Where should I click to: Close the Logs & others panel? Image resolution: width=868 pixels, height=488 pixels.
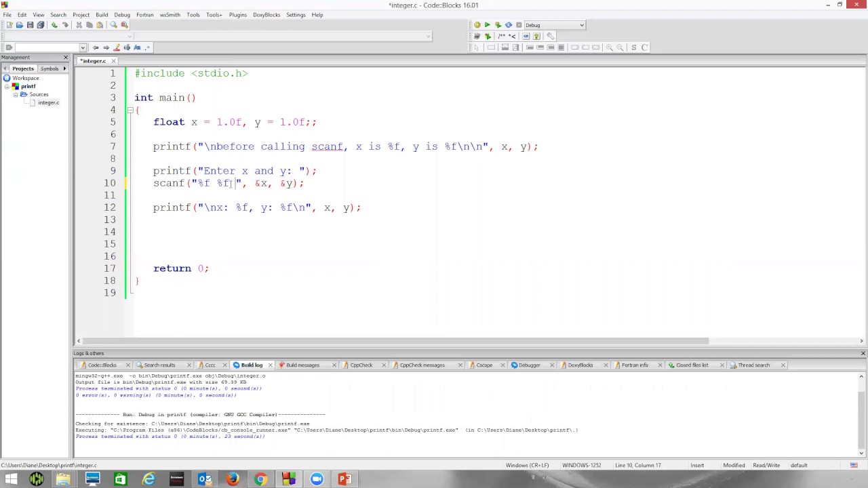point(863,353)
